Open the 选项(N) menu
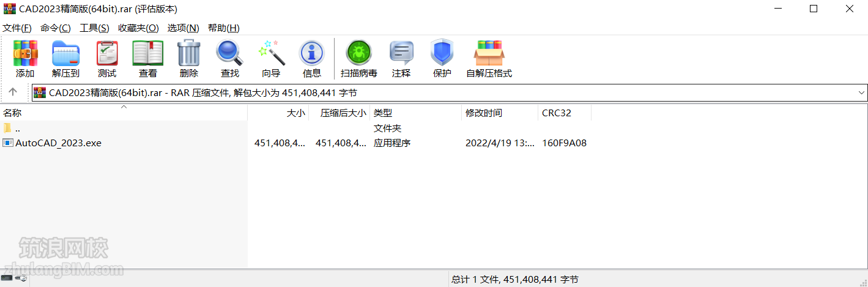The height and width of the screenshot is (287, 868). click(184, 28)
